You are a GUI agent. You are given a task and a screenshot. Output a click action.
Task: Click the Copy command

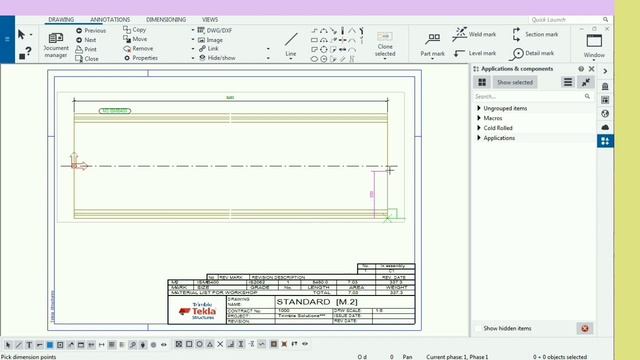134,30
